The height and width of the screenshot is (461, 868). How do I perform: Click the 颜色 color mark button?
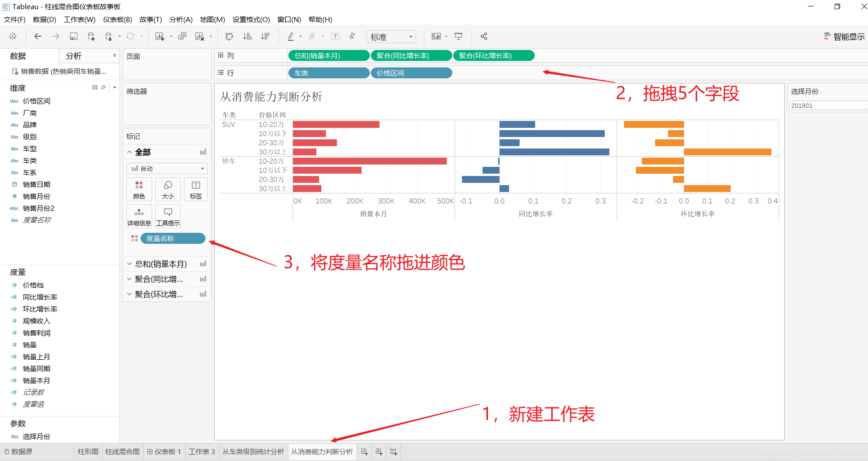(139, 189)
